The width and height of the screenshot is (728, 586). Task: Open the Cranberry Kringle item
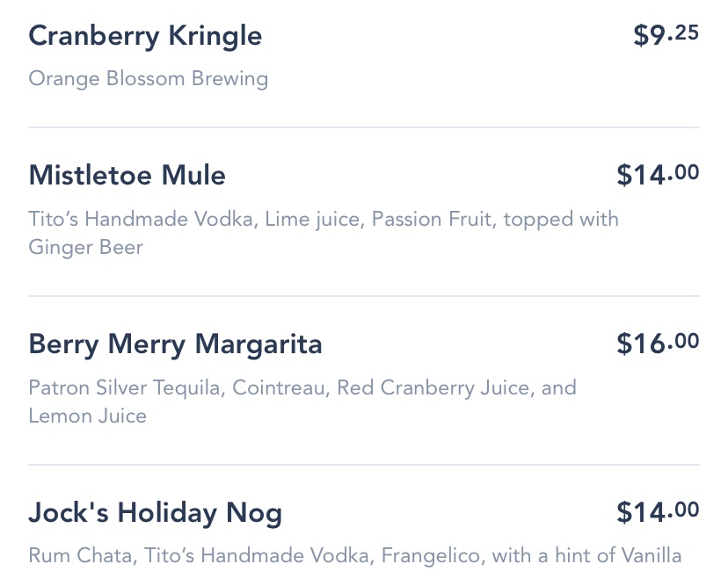pos(145,36)
